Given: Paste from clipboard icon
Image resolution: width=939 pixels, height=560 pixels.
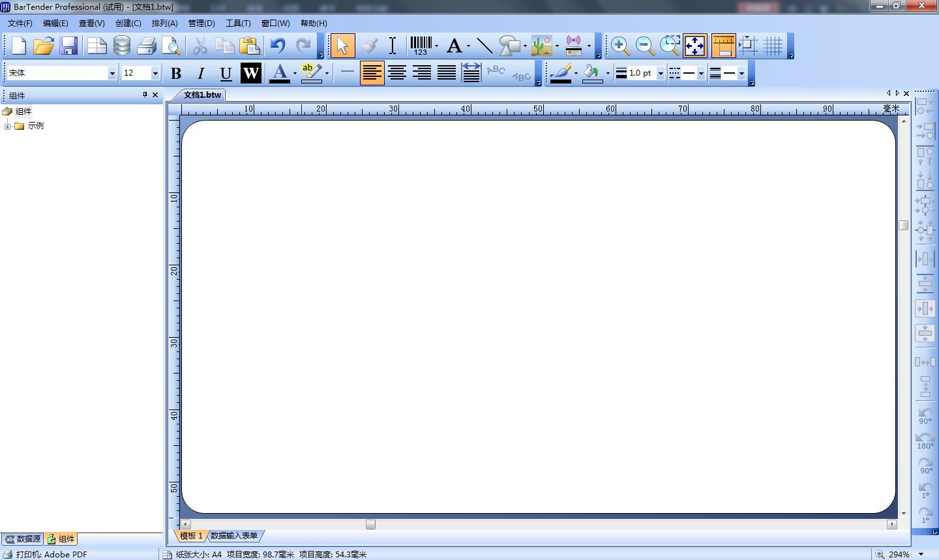Looking at the screenshot, I should click(250, 46).
